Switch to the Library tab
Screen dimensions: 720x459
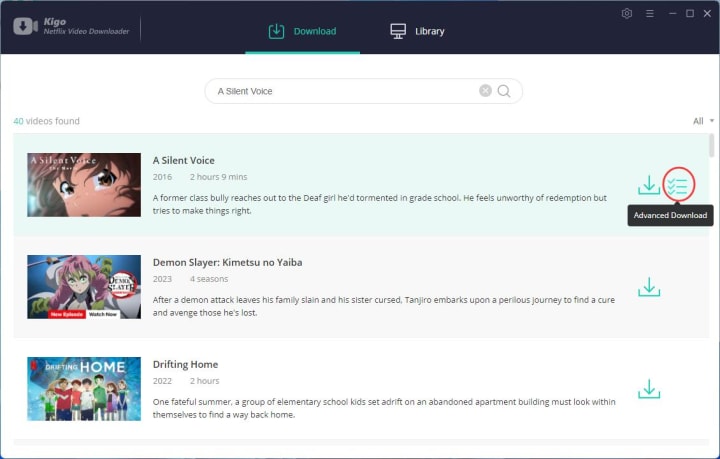click(417, 31)
